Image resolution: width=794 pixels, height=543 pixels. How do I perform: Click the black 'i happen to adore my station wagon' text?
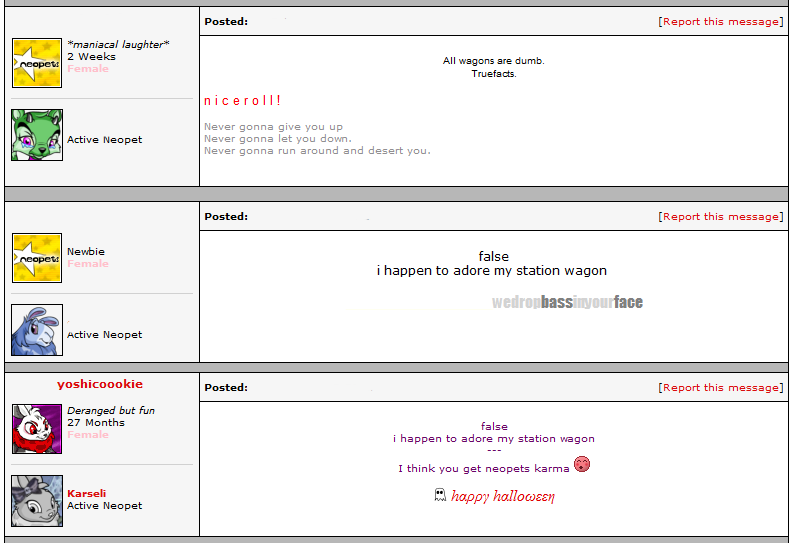coord(492,270)
